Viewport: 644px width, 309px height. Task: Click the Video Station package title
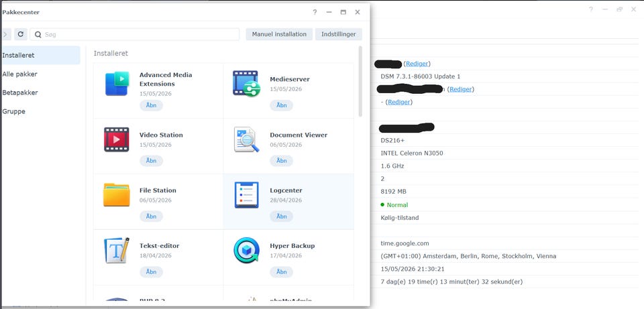coord(161,135)
